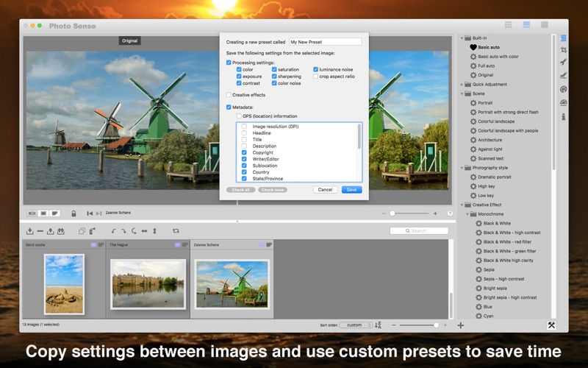Expand the Quick Adjustment folder
Image resolution: width=588 pixels, height=368 pixels.
pos(463,84)
